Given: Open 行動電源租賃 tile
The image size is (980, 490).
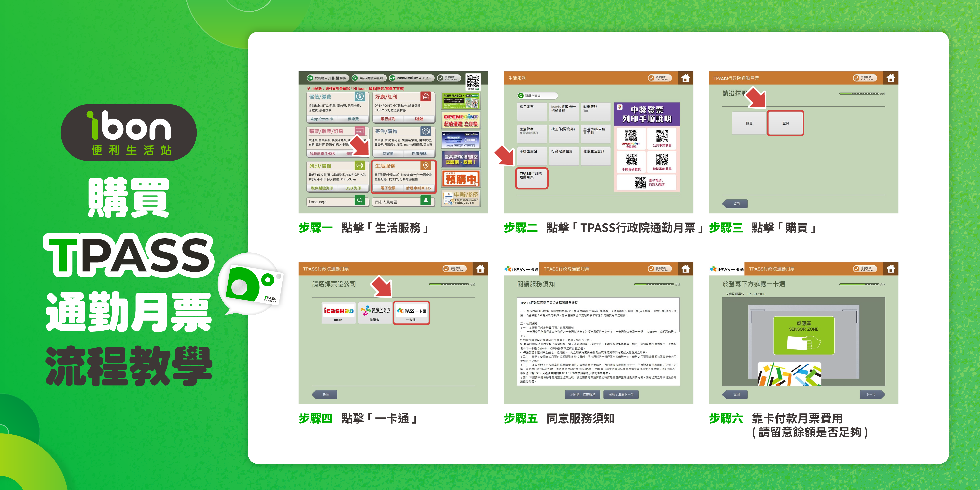Looking at the screenshot, I should coord(563,156).
